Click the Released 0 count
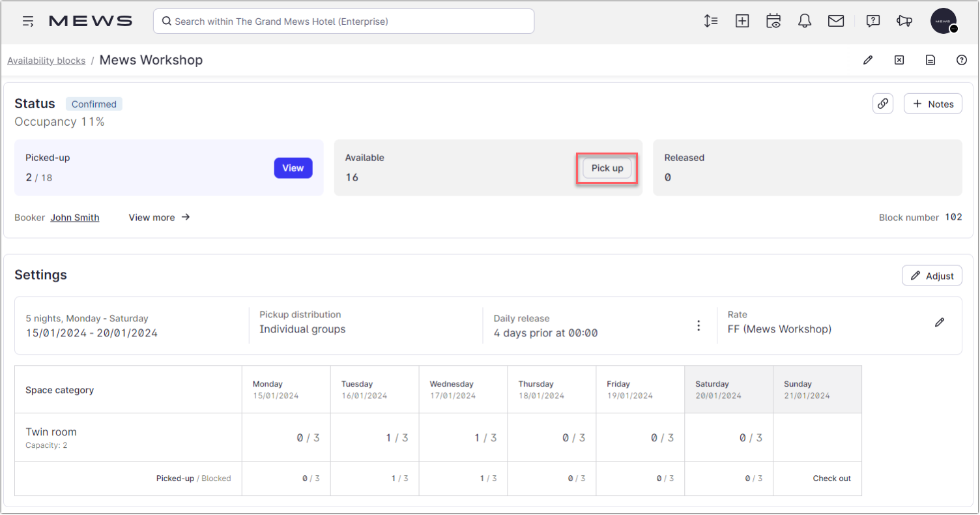Image resolution: width=980 pixels, height=515 pixels. (667, 177)
